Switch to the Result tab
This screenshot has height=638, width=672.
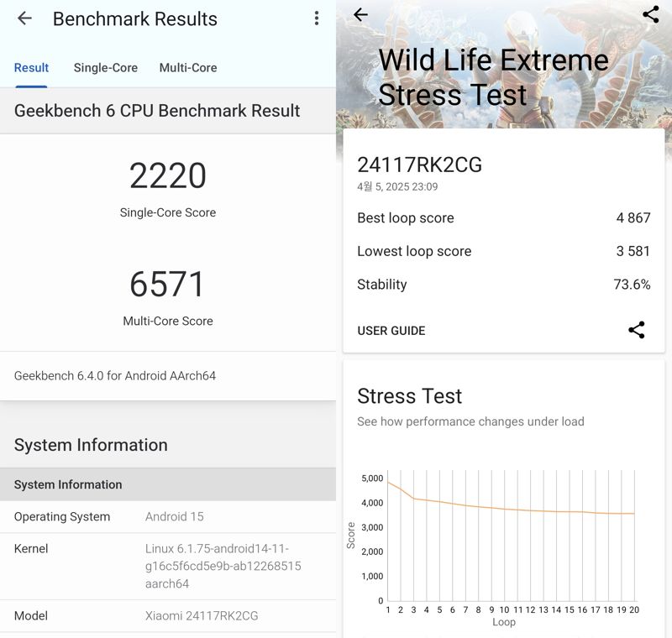31,68
